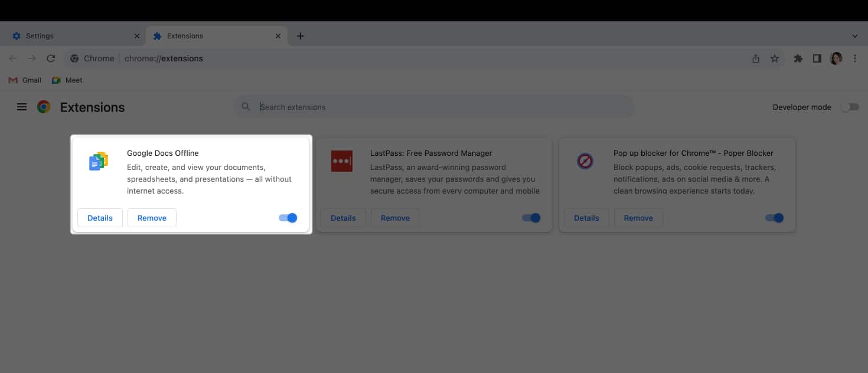Viewport: 868px width, 373px height.
Task: Click the share icon in address bar
Action: [756, 58]
